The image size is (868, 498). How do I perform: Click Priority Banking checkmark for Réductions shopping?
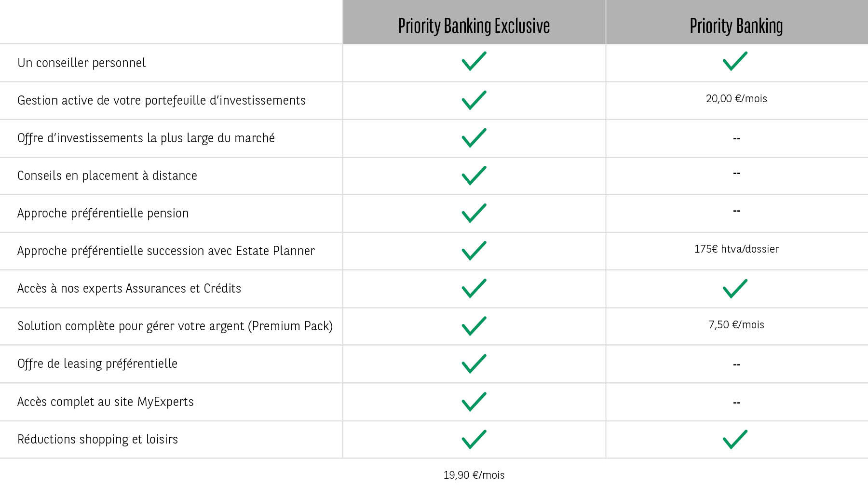[735, 439]
